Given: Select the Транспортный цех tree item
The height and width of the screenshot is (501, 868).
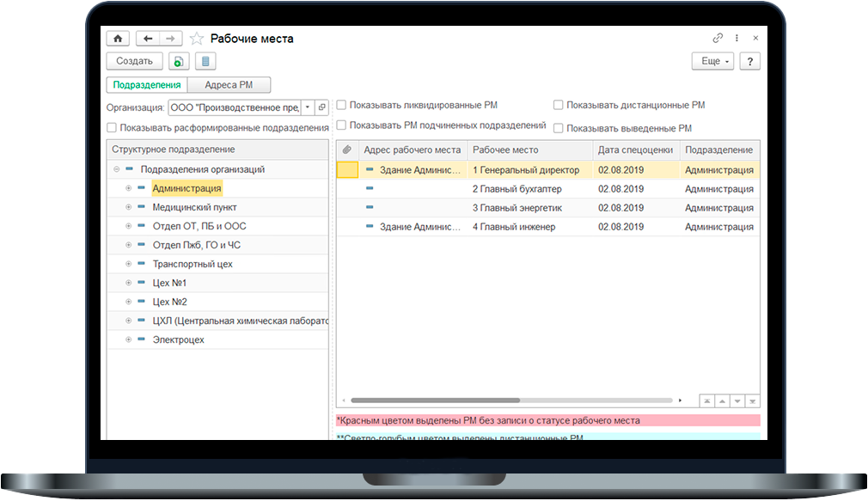Looking at the screenshot, I should pos(193,264).
